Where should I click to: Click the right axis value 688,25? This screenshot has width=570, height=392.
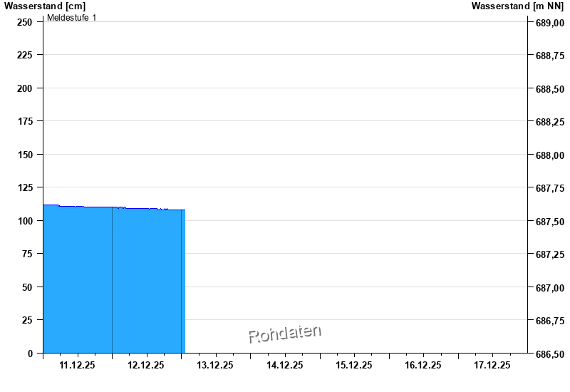click(x=550, y=122)
